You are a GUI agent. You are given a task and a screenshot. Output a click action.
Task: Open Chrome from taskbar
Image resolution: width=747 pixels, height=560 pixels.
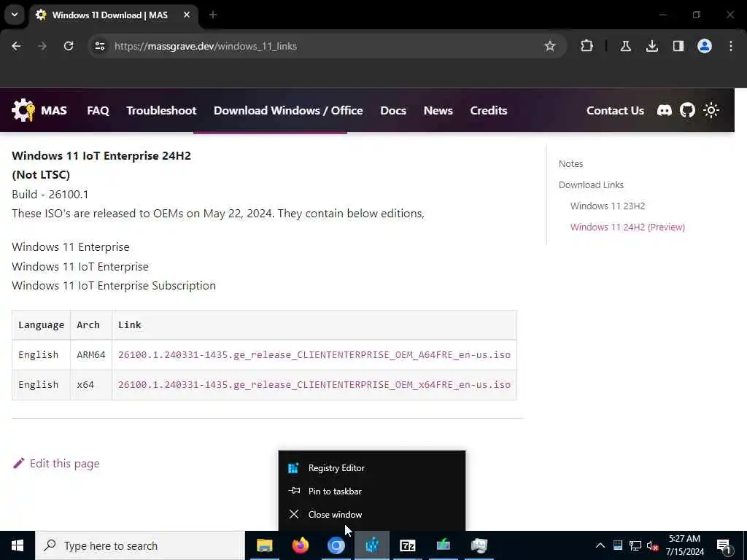click(x=336, y=545)
